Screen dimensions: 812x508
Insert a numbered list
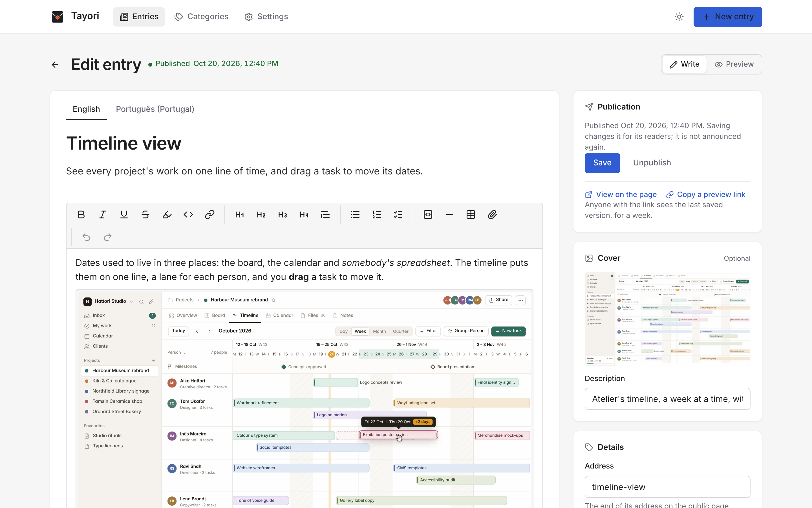tap(376, 214)
